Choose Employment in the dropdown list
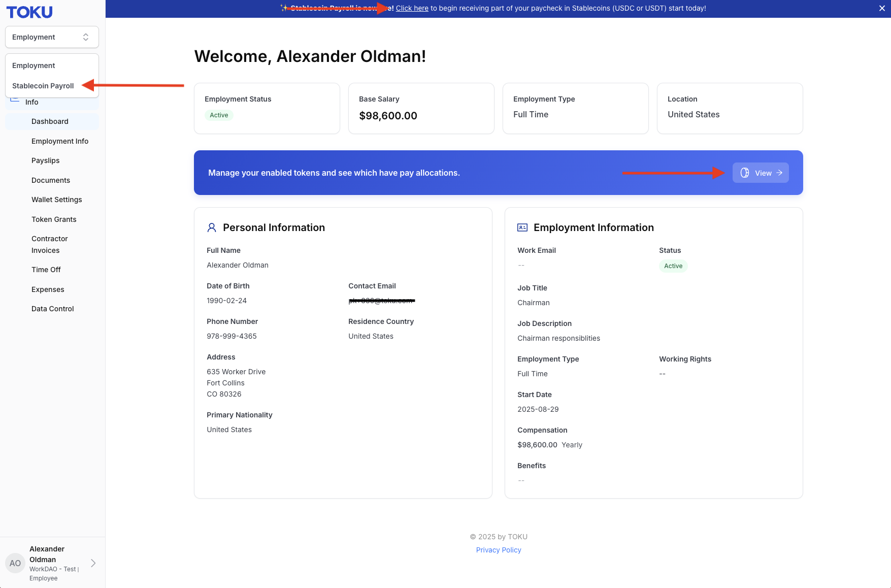This screenshot has height=588, width=891. click(x=34, y=66)
